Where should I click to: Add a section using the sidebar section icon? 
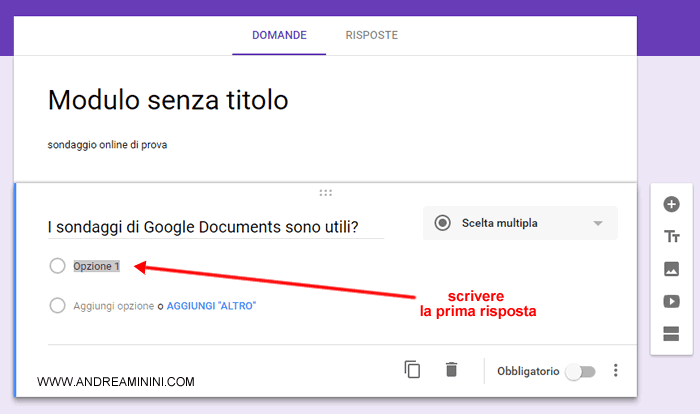coord(671,334)
